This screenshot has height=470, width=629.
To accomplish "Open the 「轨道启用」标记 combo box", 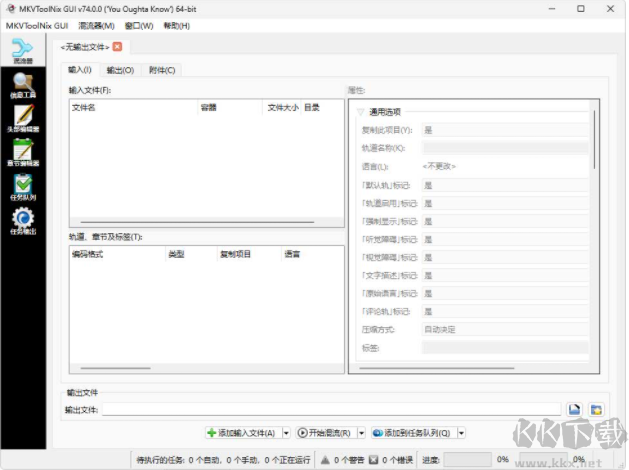I will pyautogui.click(x=505, y=203).
